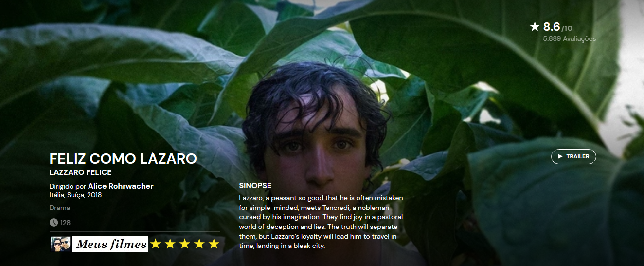The width and height of the screenshot is (644, 266).
Task: Select the third yellow star
Action: (184, 244)
